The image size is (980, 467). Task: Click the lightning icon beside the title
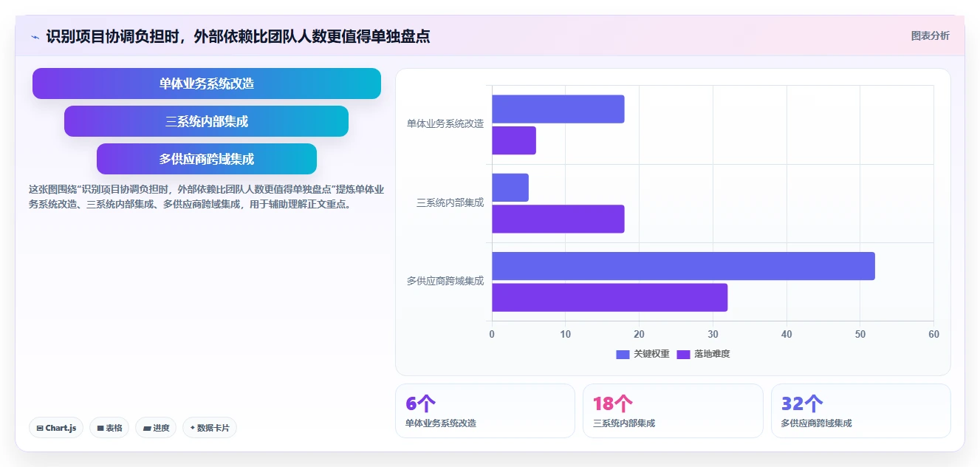35,36
